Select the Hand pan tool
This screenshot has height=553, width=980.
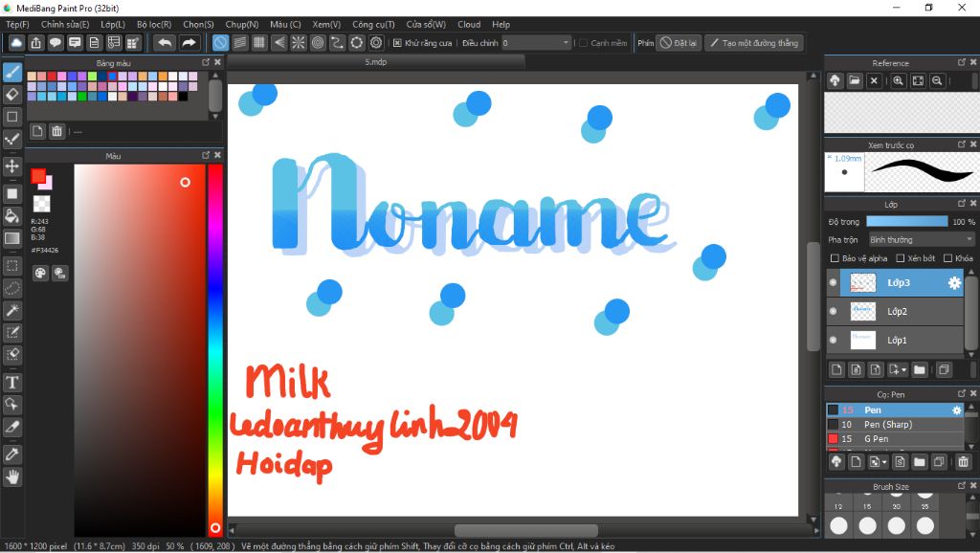[11, 477]
